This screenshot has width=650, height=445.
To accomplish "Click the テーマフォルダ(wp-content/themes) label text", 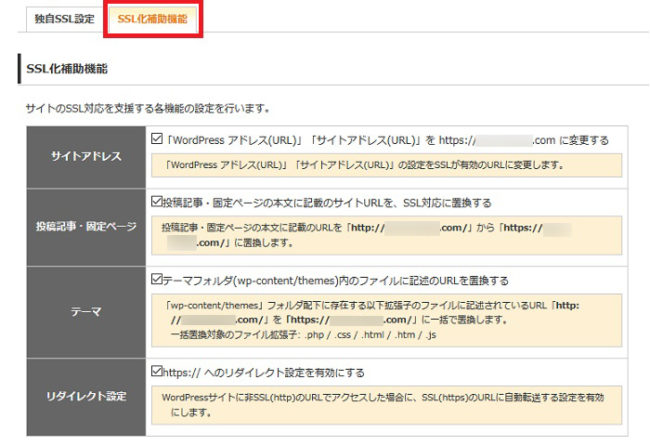I will point(335,281).
